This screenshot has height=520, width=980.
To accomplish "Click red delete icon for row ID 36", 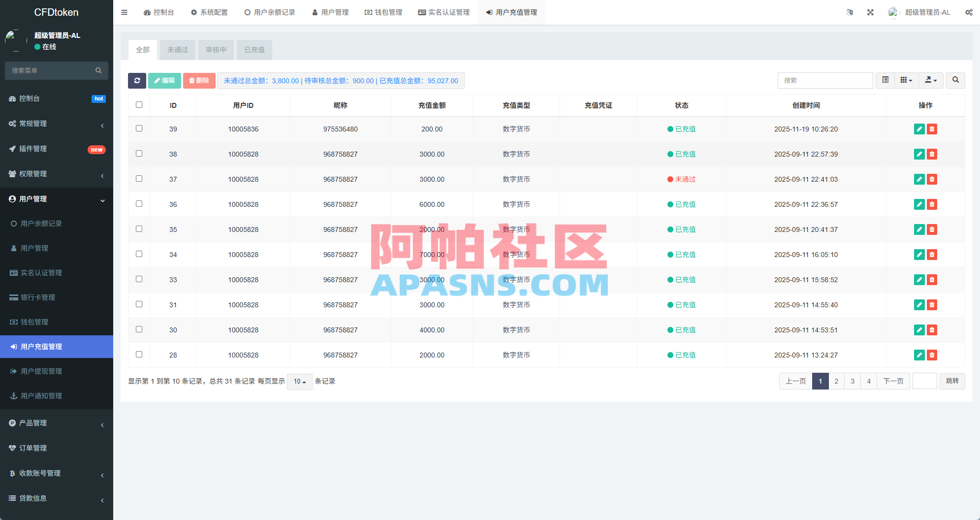I will pyautogui.click(x=932, y=204).
